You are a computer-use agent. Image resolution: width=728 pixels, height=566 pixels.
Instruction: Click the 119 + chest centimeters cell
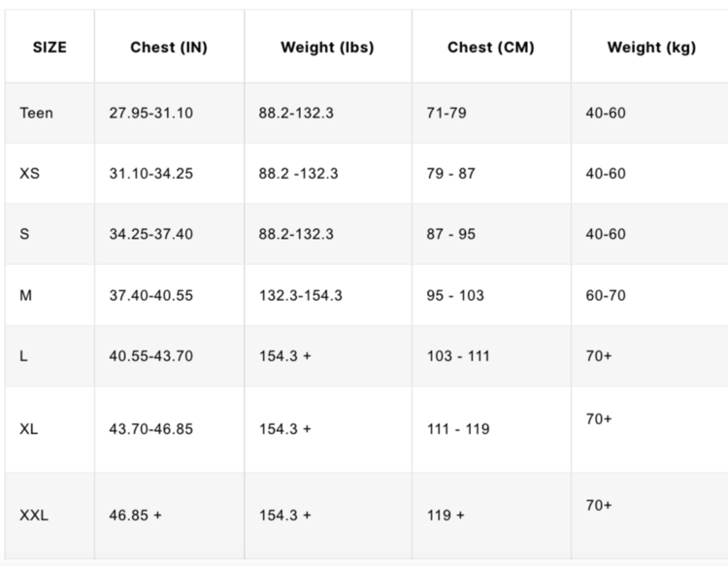coord(446,516)
